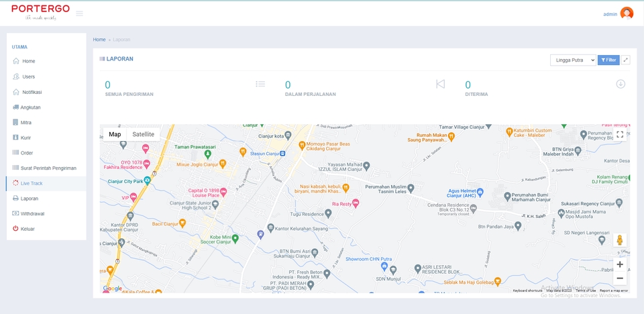Image resolution: width=644 pixels, height=314 pixels.
Task: Click the LAPORAN panel heading
Action: (119, 59)
